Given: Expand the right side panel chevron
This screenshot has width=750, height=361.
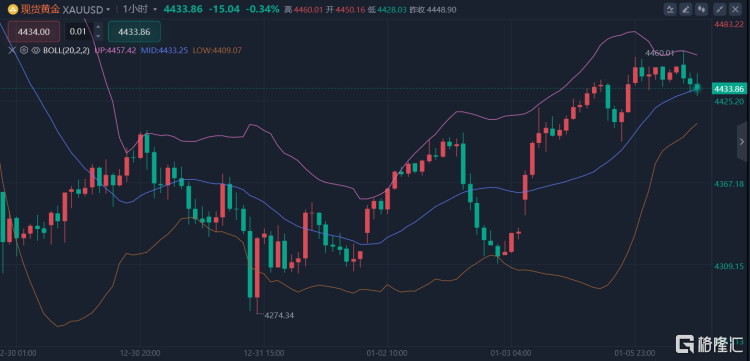Looking at the screenshot, I should [742, 142].
